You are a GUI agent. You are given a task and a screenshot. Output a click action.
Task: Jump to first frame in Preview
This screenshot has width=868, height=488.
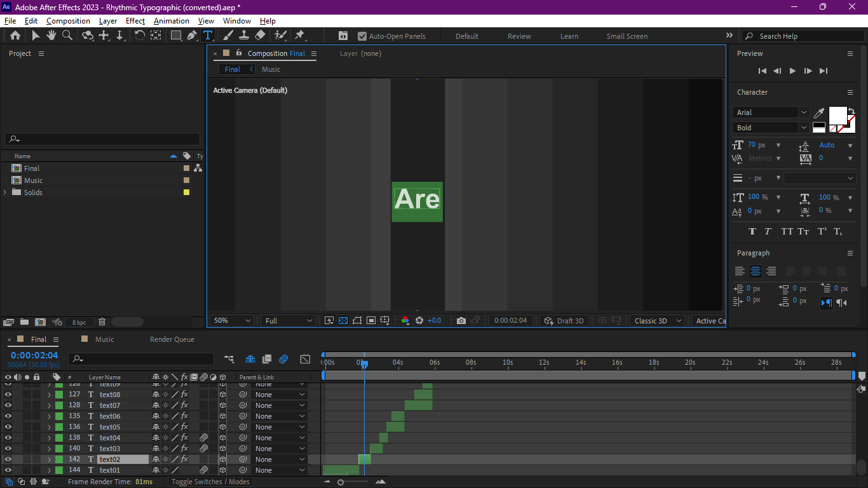pos(762,71)
